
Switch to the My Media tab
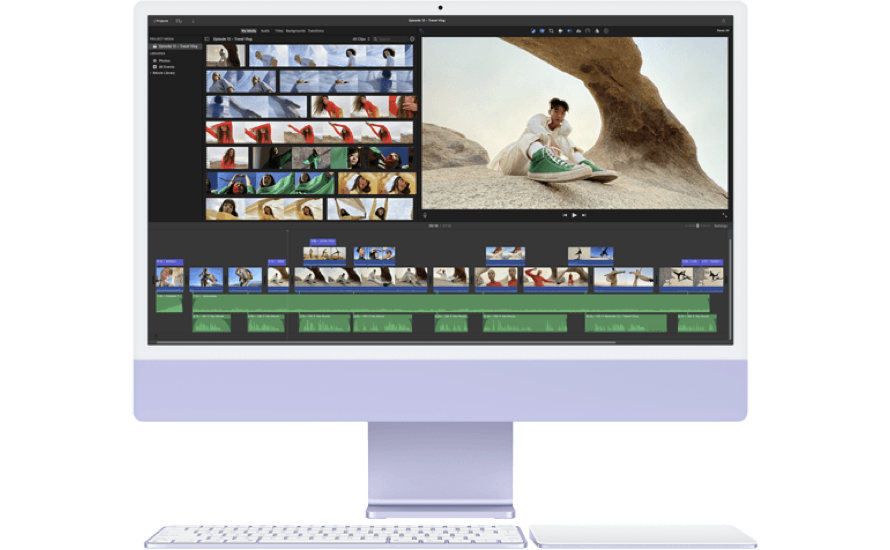click(249, 31)
